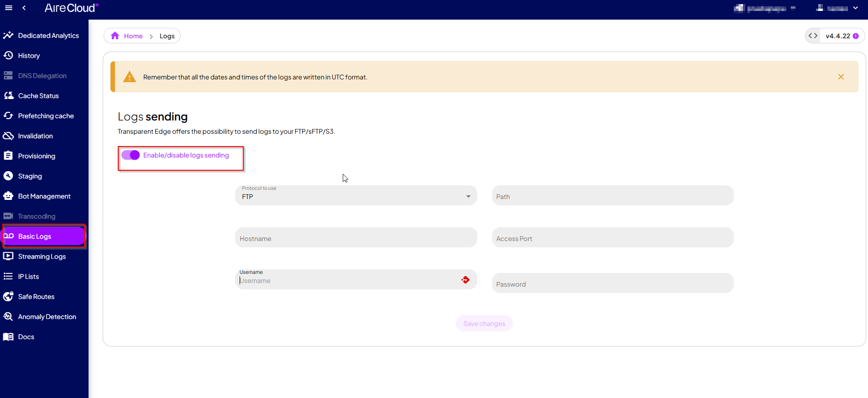
Task: Select Bot Management in sidebar
Action: pos(44,196)
